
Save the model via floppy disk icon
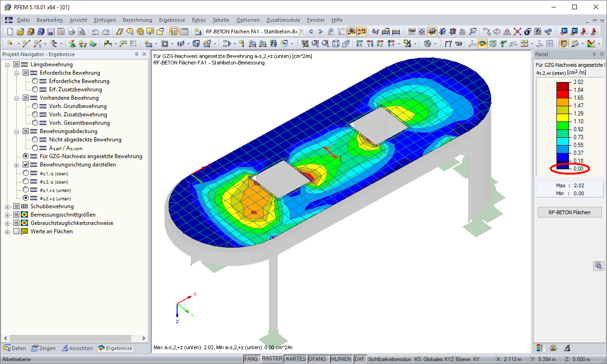tap(51, 32)
